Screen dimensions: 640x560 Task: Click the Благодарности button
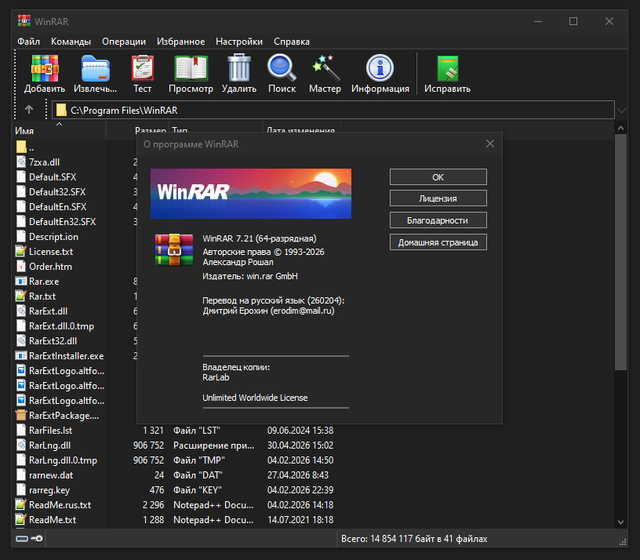438,220
